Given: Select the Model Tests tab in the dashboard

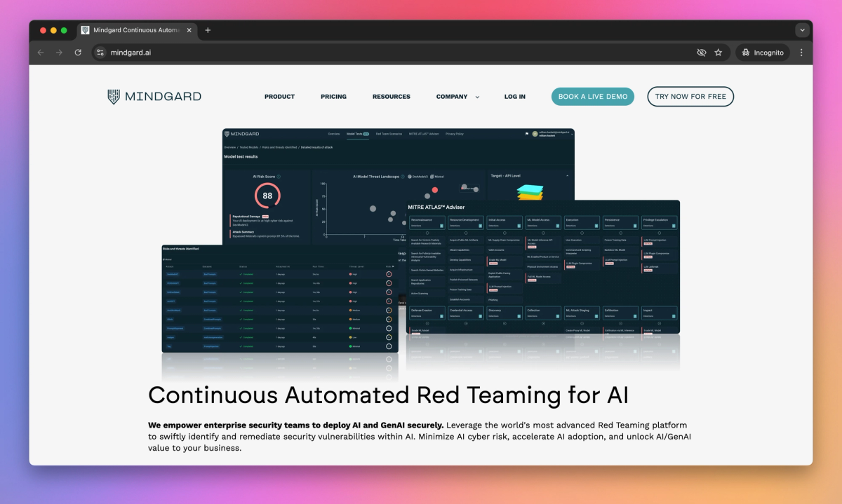Looking at the screenshot, I should coord(358,134).
